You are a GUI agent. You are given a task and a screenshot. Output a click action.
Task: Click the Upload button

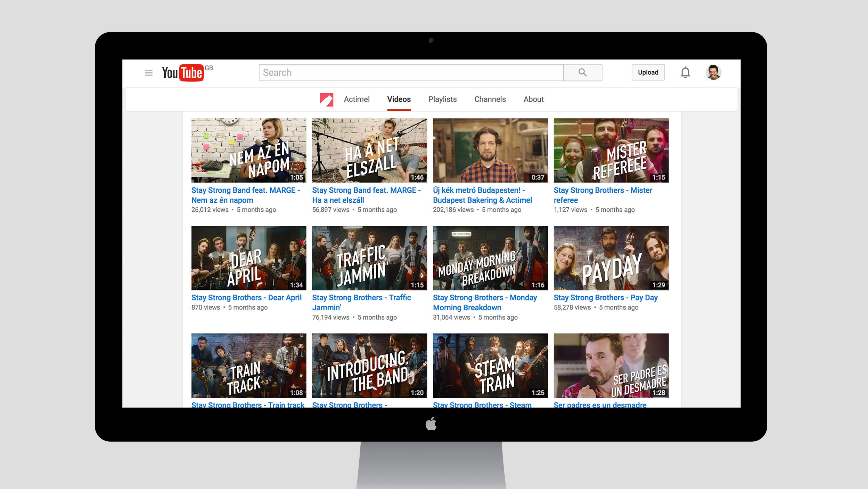[648, 72]
